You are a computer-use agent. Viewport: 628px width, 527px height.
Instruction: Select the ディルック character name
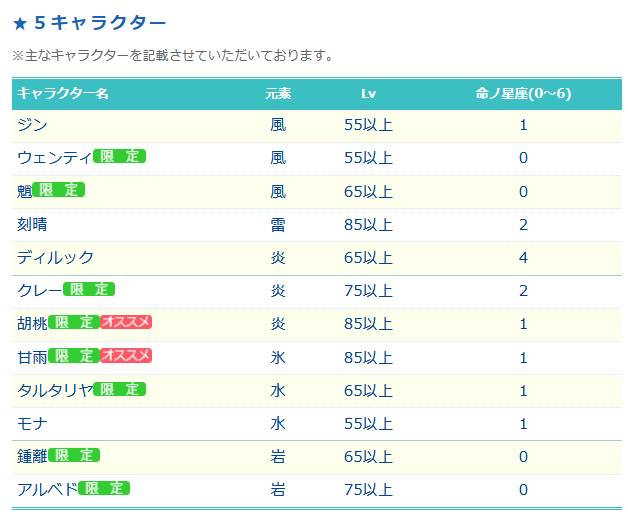[x=55, y=257]
